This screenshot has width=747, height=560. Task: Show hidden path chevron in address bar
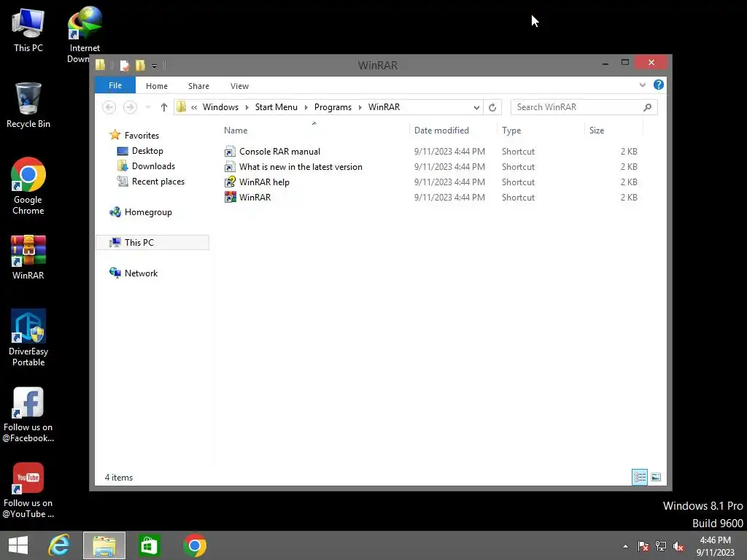click(194, 107)
